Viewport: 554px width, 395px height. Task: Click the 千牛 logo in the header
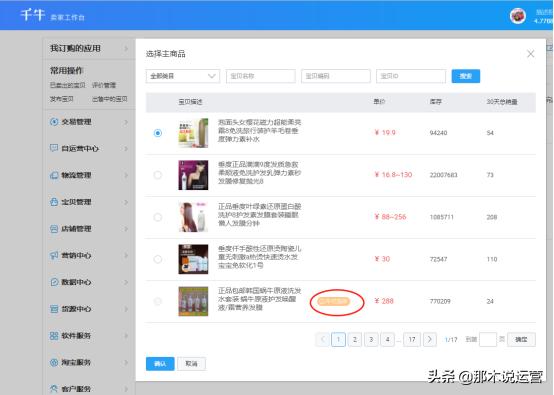(33, 15)
